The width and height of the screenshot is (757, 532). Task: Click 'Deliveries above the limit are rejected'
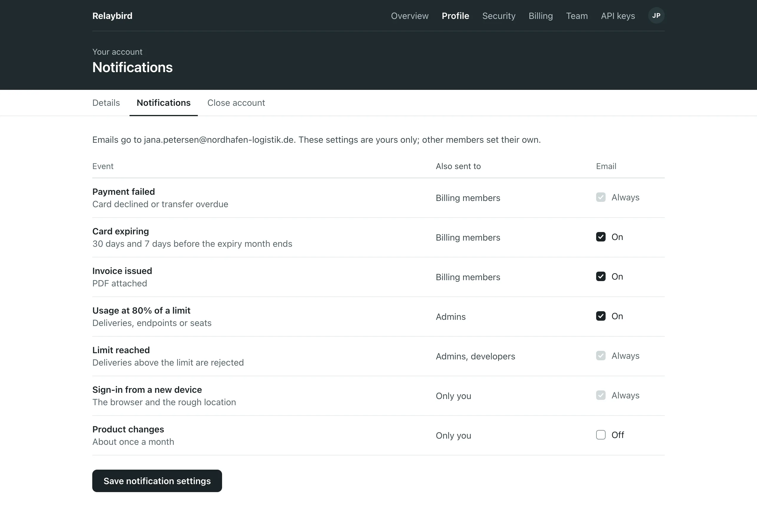pyautogui.click(x=168, y=363)
